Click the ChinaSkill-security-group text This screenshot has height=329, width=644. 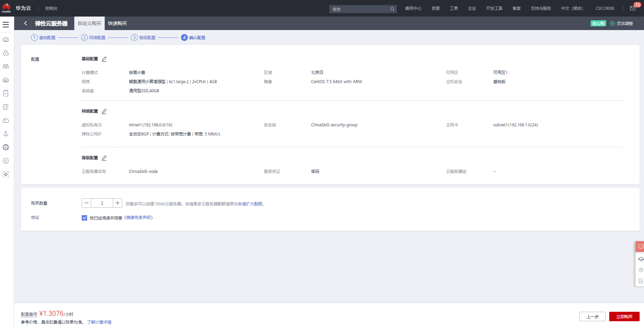coord(334,125)
